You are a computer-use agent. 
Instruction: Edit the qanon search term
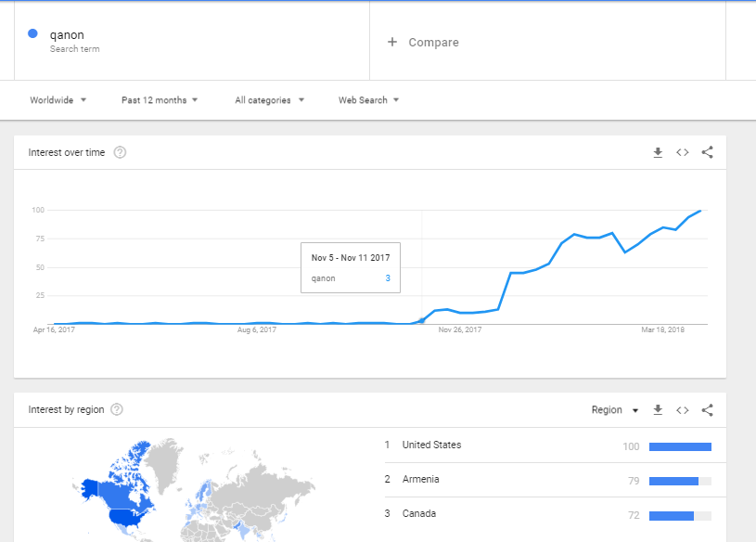click(x=67, y=35)
